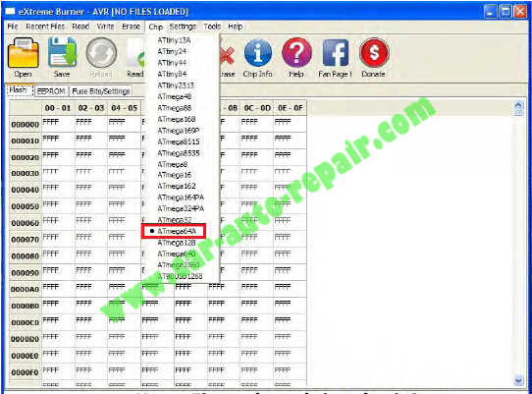Click the Donate dollar icon
This screenshot has width=532, height=394.
(374, 57)
